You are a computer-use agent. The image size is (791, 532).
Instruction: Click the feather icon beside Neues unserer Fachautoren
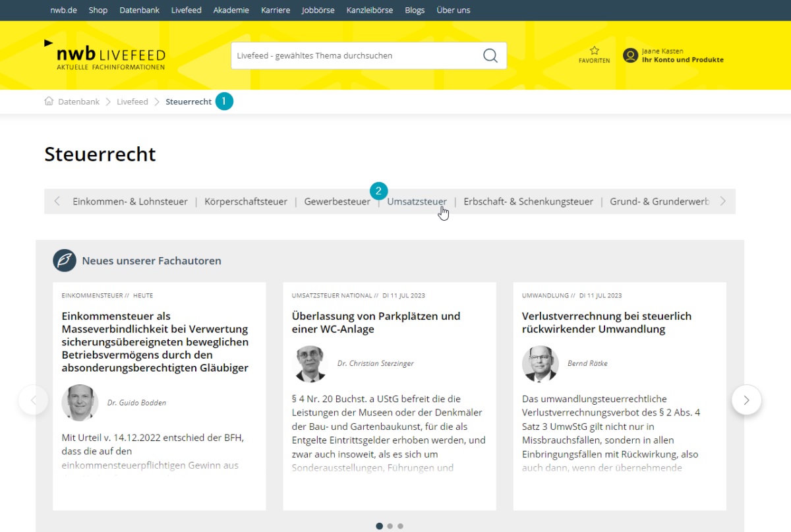(x=65, y=260)
